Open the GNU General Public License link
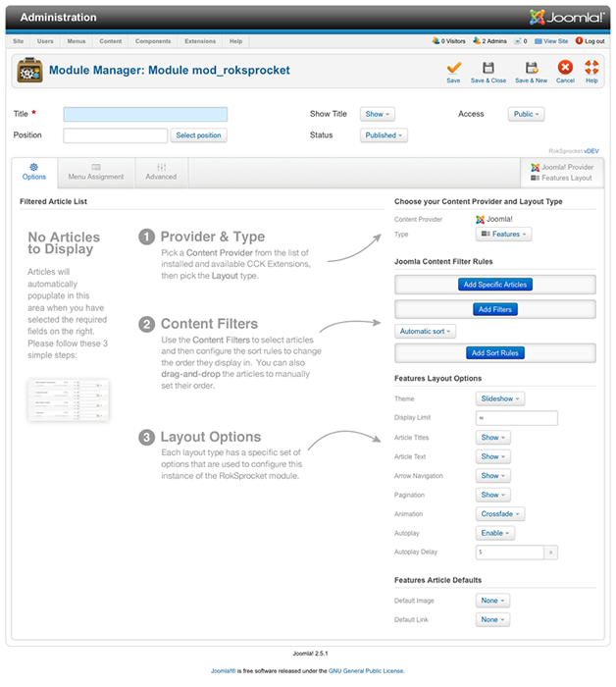Screen dimensions: 616x687 click(366, 670)
